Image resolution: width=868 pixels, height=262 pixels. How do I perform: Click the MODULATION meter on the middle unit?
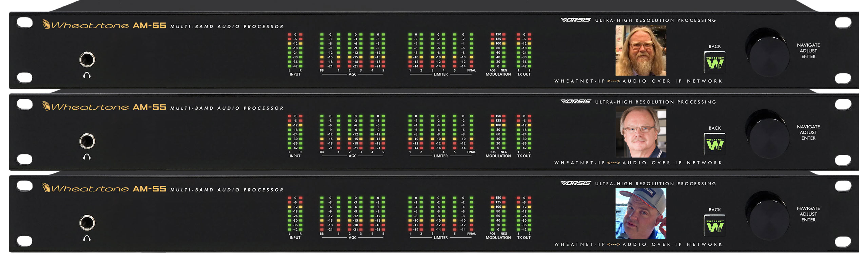click(498, 136)
